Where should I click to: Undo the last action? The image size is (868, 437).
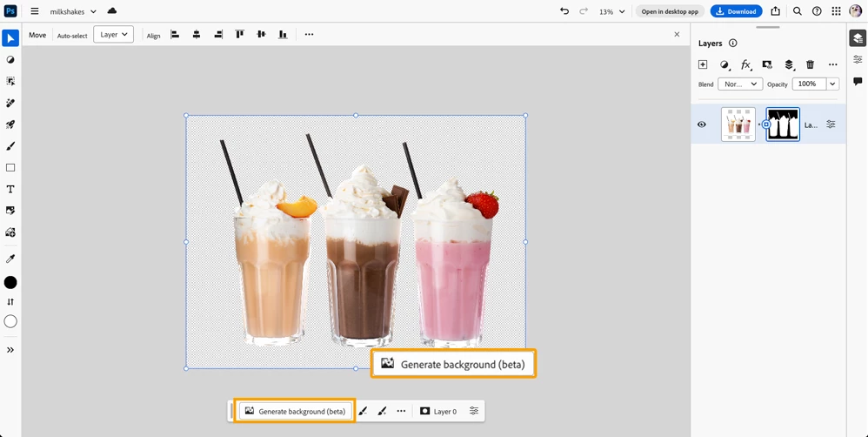tap(564, 11)
